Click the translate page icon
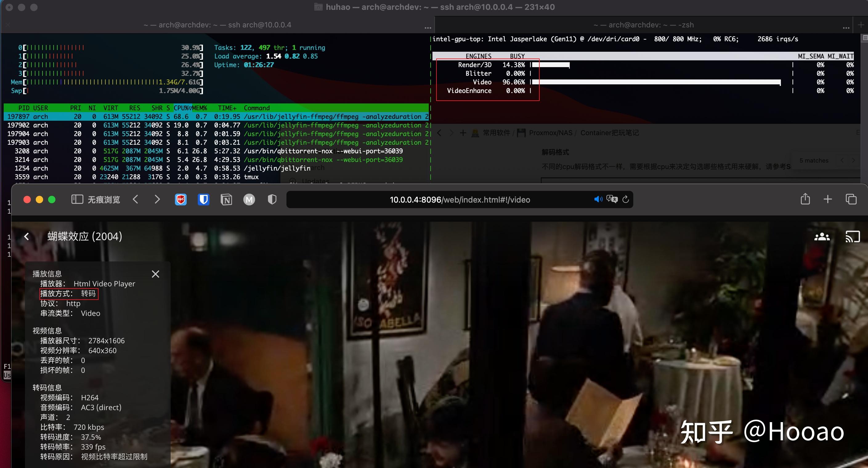The image size is (868, 468). coord(612,199)
